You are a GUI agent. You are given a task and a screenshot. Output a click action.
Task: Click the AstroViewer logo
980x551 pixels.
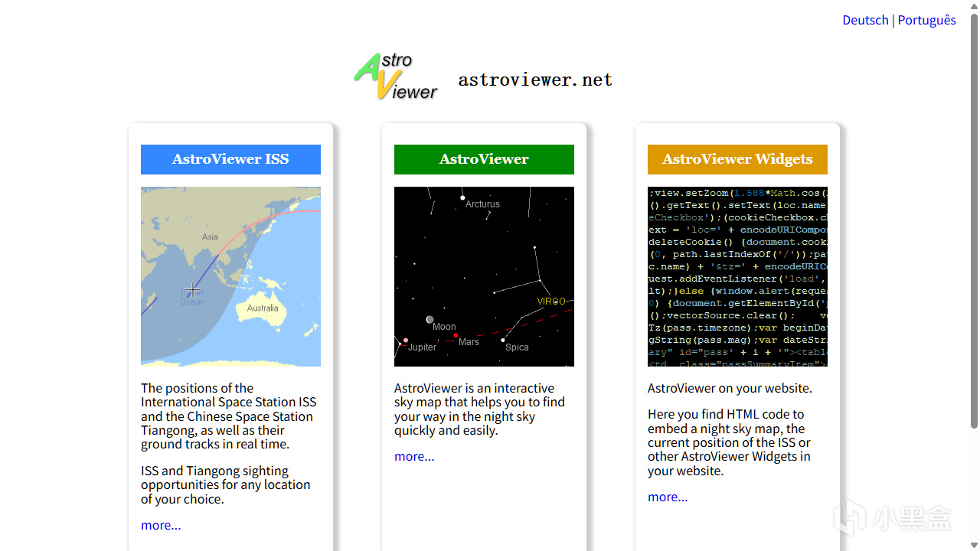click(396, 77)
